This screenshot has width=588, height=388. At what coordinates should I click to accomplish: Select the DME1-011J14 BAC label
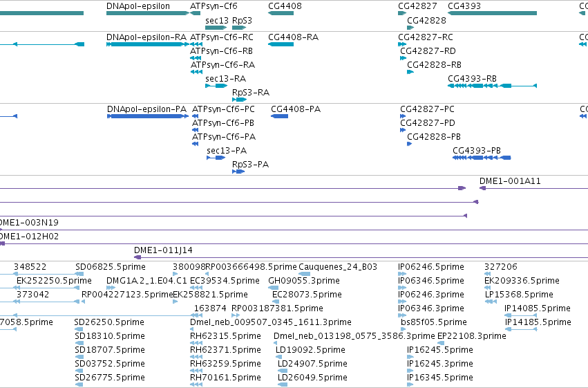(164, 250)
